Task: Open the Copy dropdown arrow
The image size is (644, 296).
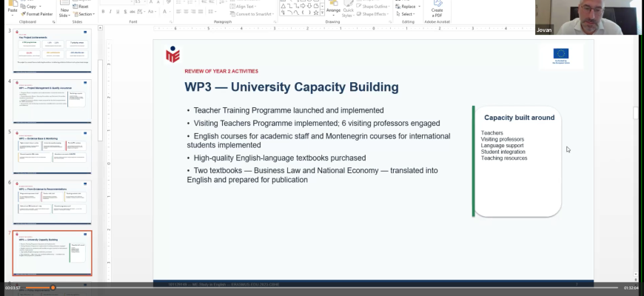Action: tap(40, 7)
